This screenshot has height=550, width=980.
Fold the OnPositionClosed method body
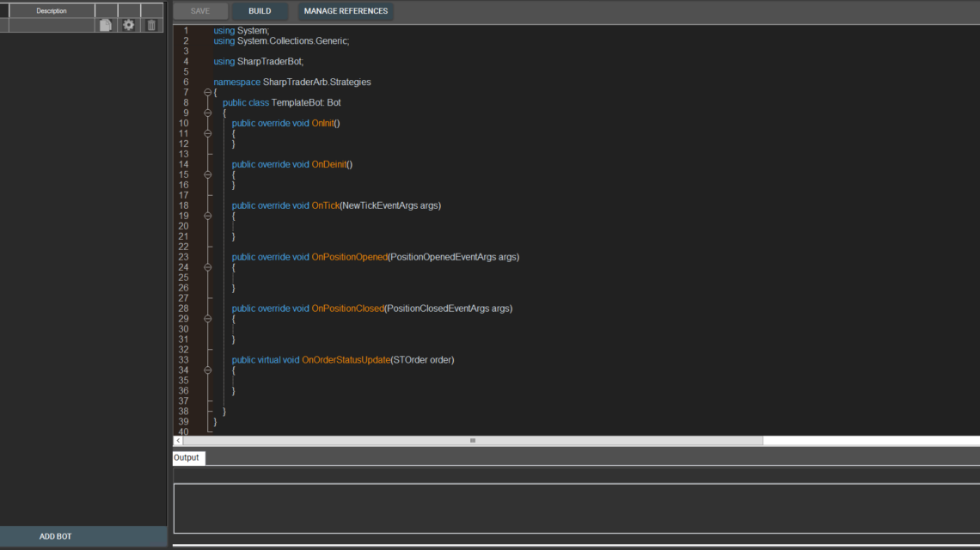207,319
